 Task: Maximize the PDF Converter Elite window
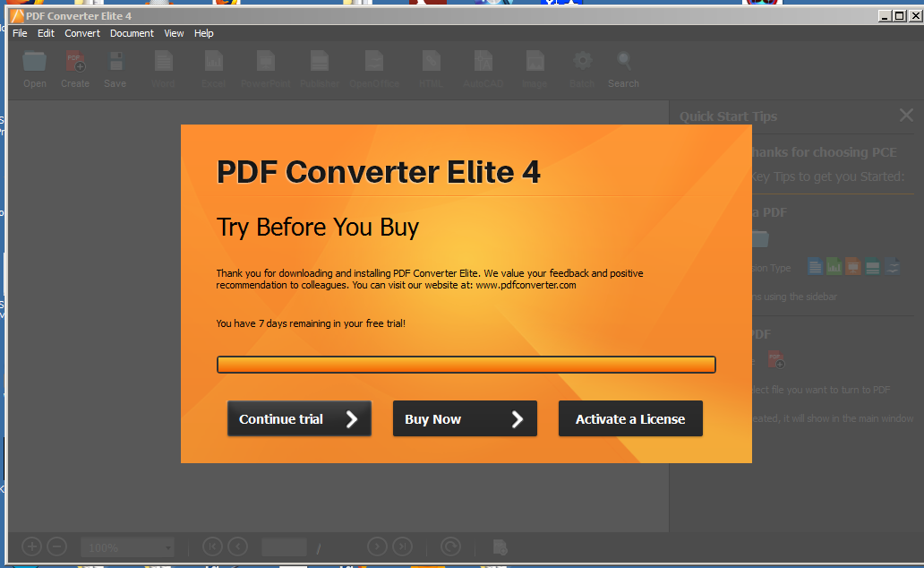pyautogui.click(x=899, y=16)
